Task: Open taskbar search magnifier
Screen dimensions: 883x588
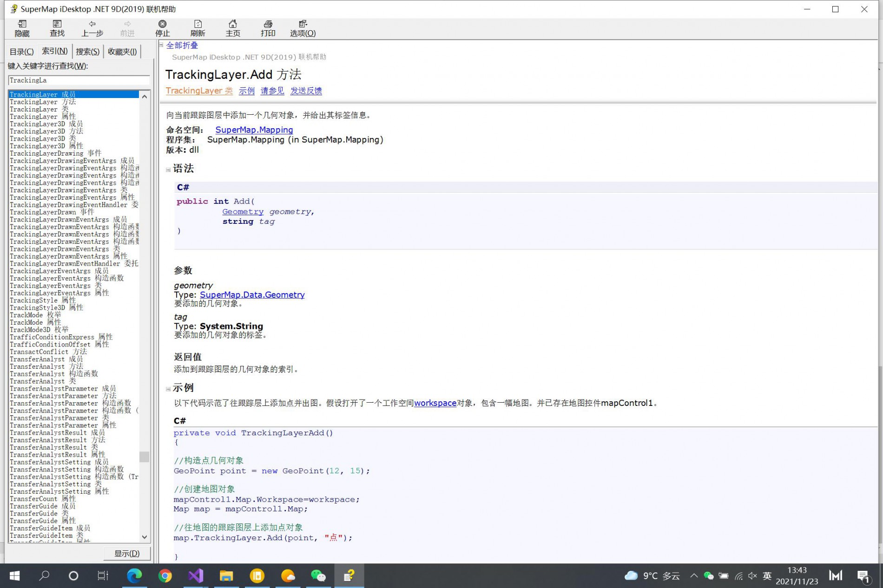Action: pyautogui.click(x=44, y=576)
